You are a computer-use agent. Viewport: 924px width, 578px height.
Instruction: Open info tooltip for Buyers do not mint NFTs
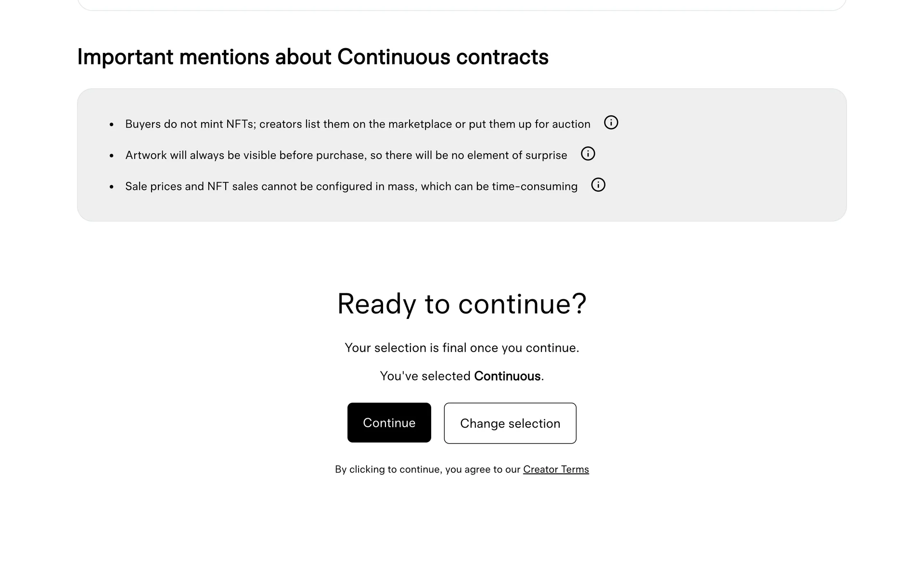click(611, 123)
